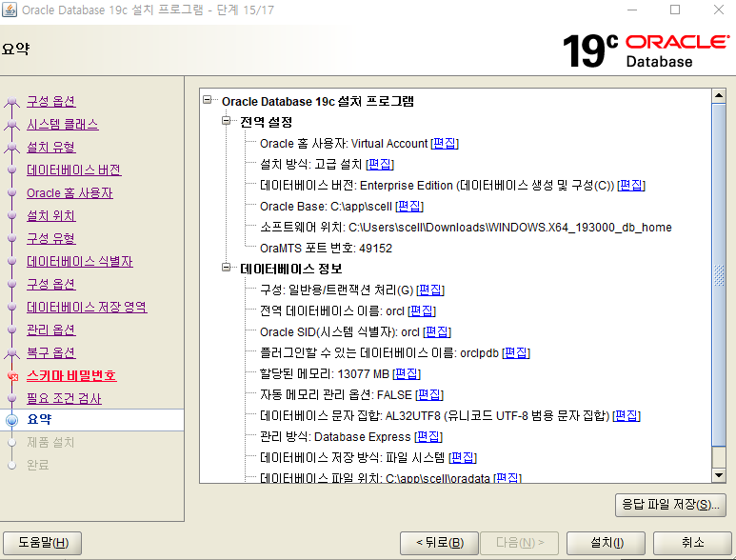Viewport: 736px width, 560px height.
Task: Click the summary vertical scrollbar thumb
Action: click(x=719, y=274)
